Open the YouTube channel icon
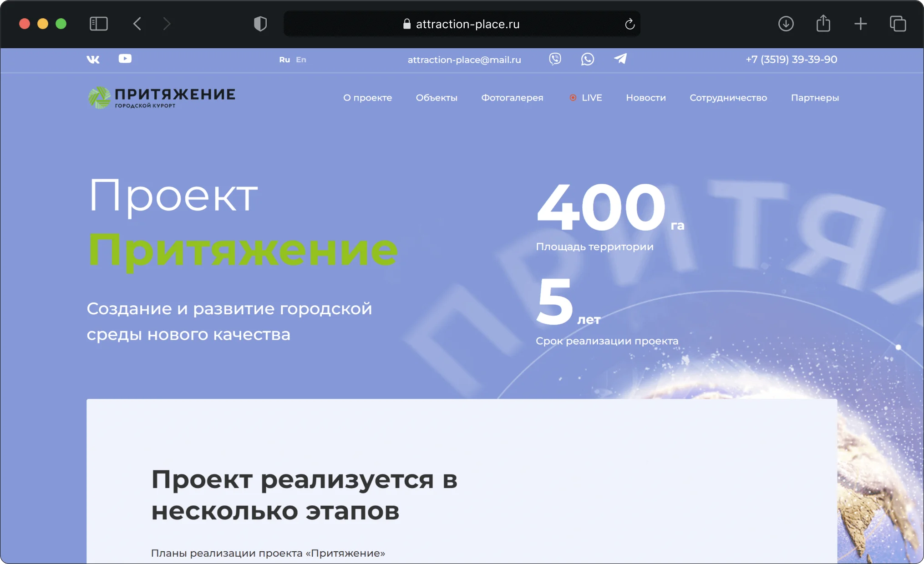Screen dimensions: 924x564 (x=125, y=59)
